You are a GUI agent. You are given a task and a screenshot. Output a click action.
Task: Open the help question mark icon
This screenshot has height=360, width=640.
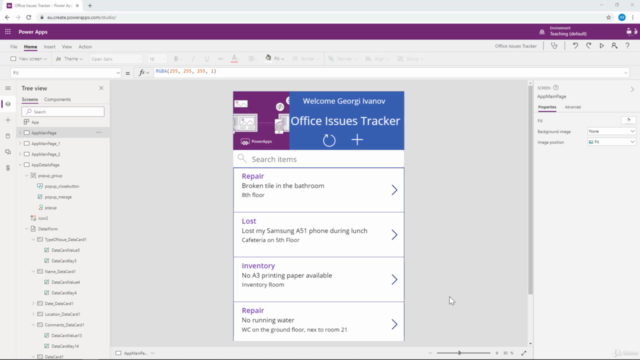[628, 46]
